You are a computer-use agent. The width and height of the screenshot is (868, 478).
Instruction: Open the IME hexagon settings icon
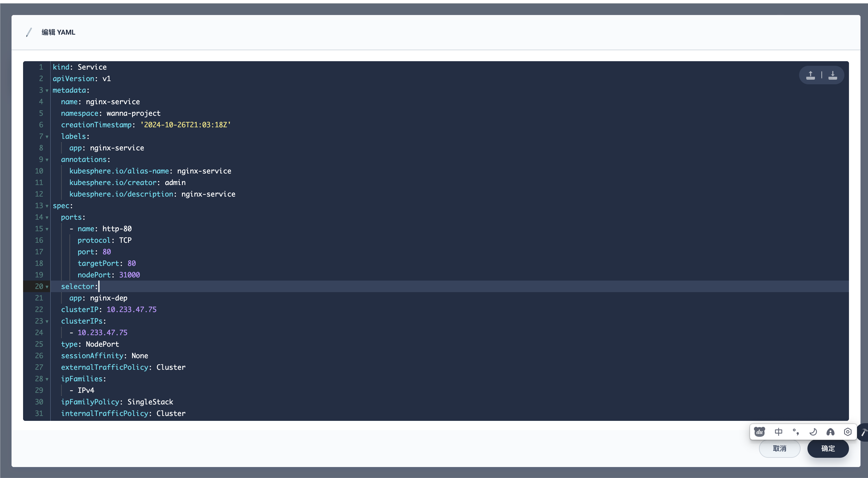click(848, 432)
